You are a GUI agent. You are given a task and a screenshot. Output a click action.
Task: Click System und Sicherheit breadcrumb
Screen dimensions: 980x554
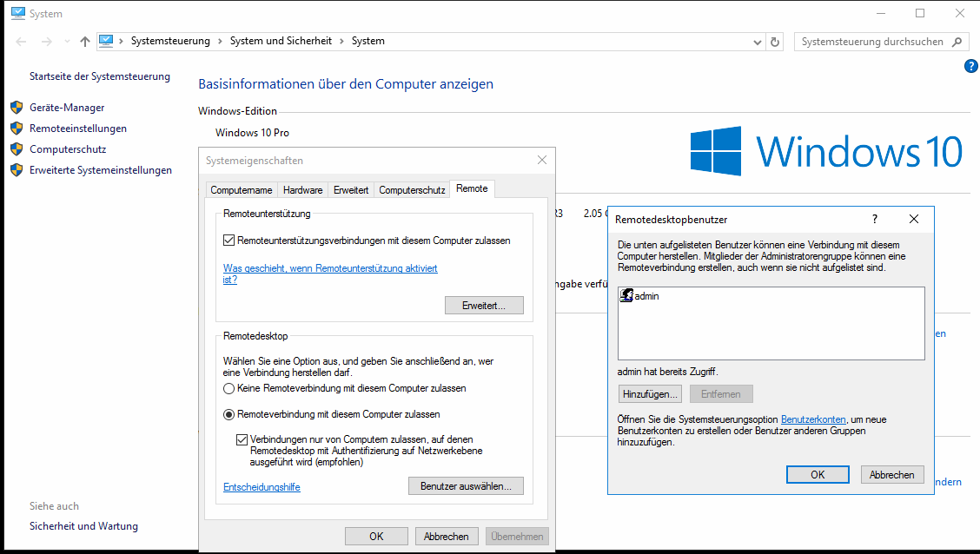[281, 41]
